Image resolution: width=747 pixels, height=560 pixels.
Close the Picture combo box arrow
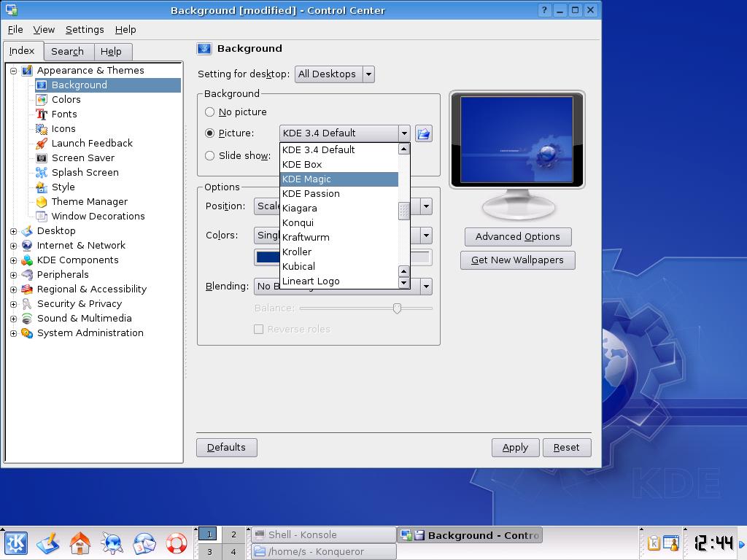click(x=404, y=133)
